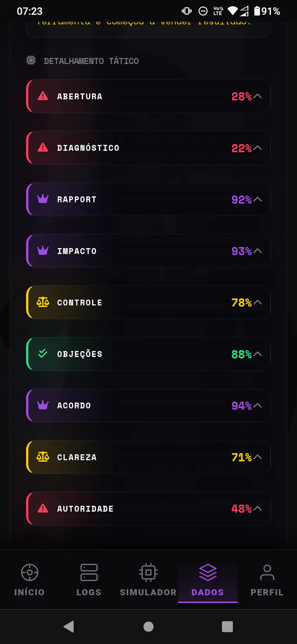Tap the crown icon next to Acordo
297x644 pixels.
tap(43, 405)
